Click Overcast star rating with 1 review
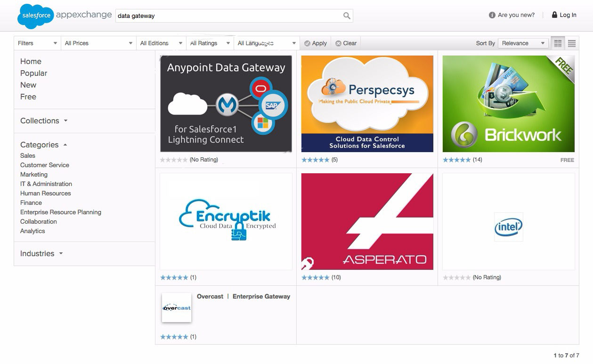593x364 pixels. pos(174,337)
